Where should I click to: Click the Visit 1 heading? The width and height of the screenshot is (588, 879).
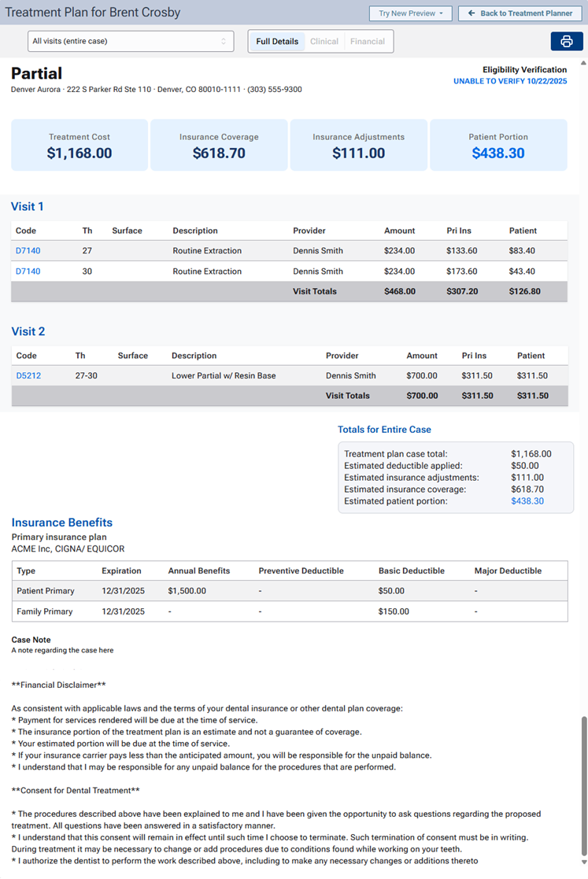28,207
